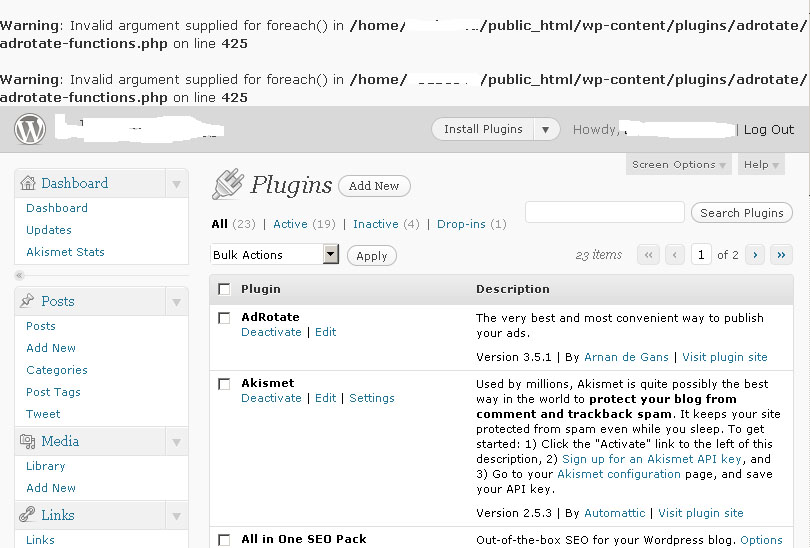Open Arnan de Gans author link
The height and width of the screenshot is (548, 810).
(626, 357)
